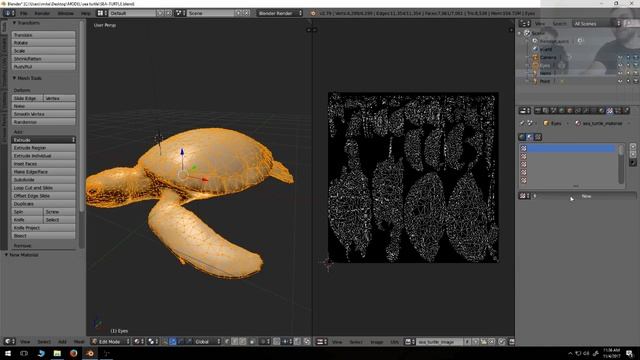Open the Material properties tab icon
Image resolution: width=640 pixels, height=360 pixels.
(602, 111)
